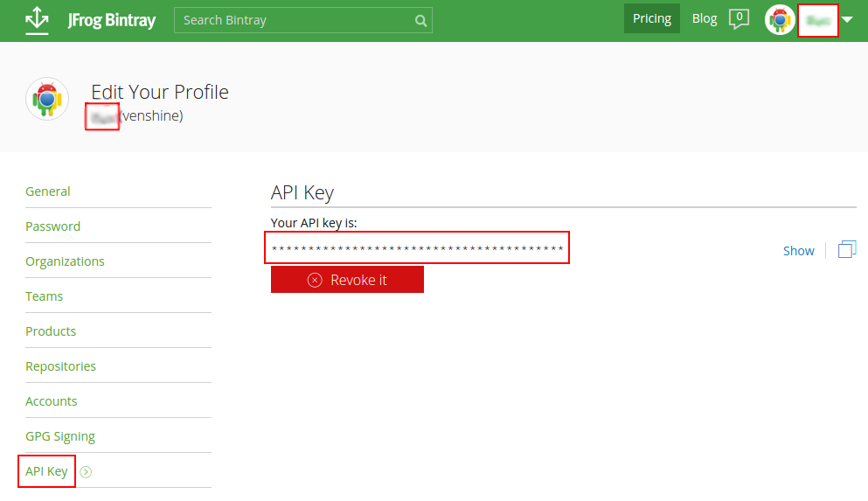Open the Pricing page
Image resolution: width=868 pixels, height=501 pixels.
[651, 19]
